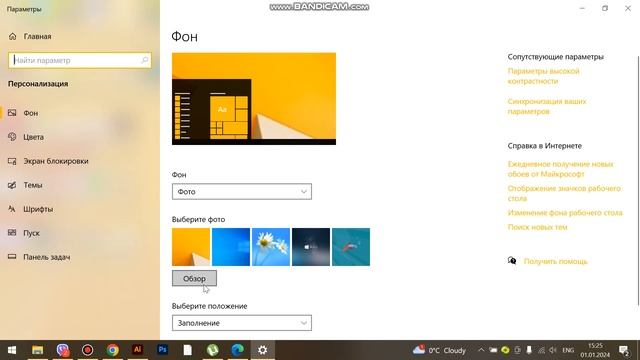Open the 0°C Cloudy weather widget
This screenshot has height=360, width=640.
point(439,350)
